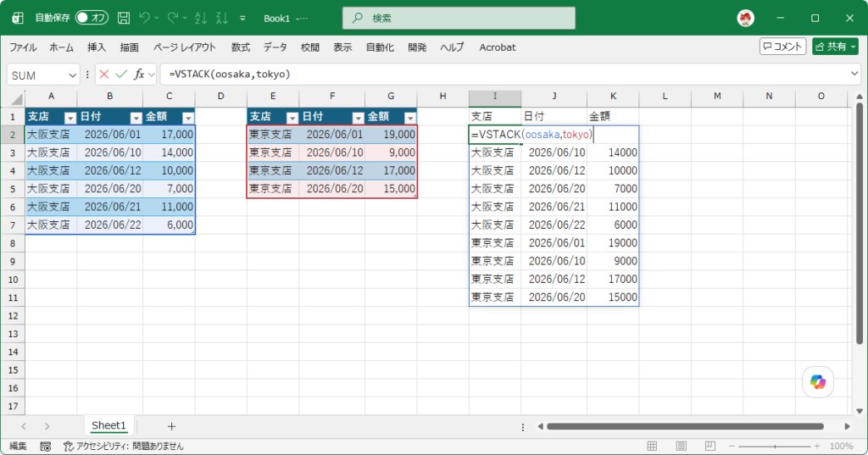Cancel formula entry with the X icon
This screenshot has height=455, width=868.
[104, 75]
